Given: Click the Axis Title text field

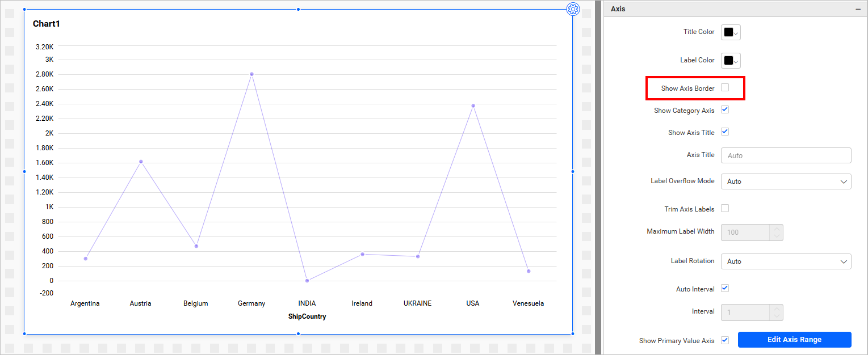Looking at the screenshot, I should click(786, 155).
